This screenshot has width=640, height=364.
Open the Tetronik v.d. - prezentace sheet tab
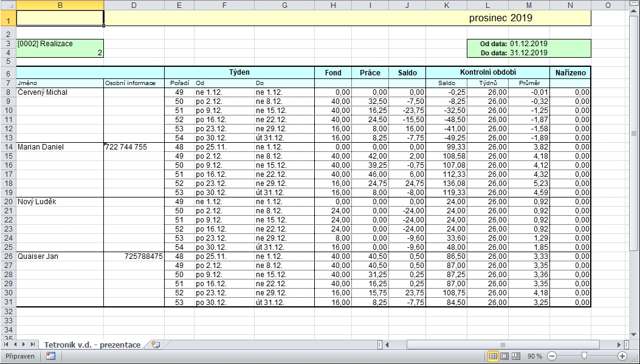pyautogui.click(x=92, y=345)
